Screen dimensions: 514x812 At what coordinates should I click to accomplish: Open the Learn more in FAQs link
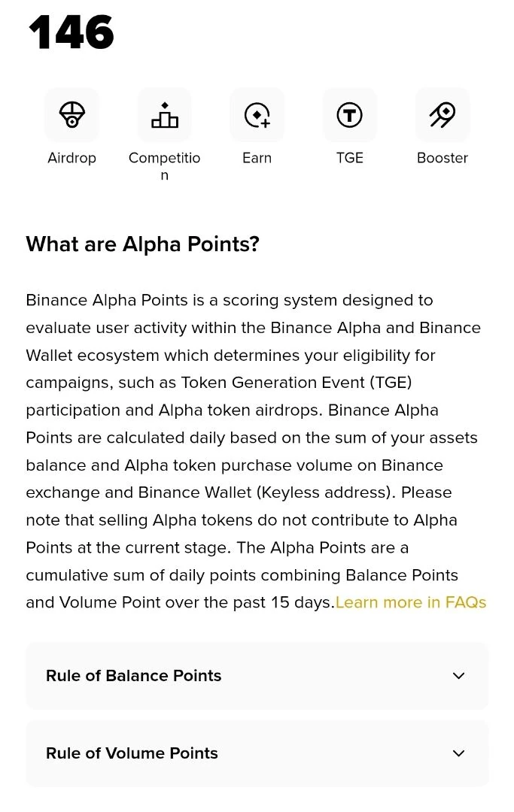pos(411,602)
